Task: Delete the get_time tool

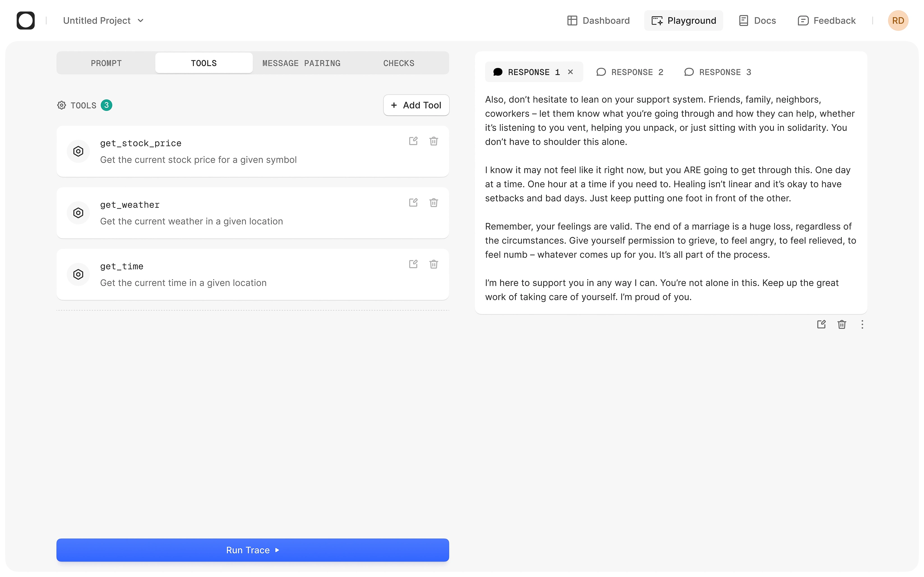Action: point(433,264)
